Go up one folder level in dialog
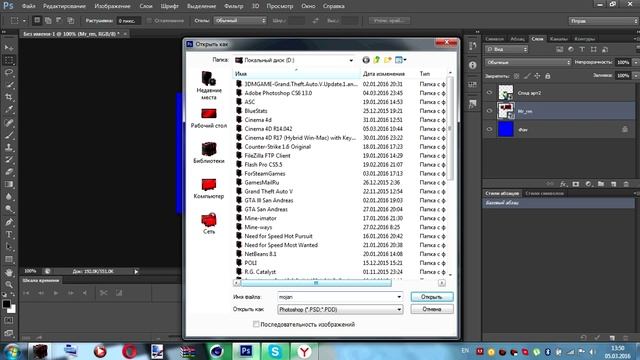Viewport: 640px width, 360px height. [x=377, y=60]
